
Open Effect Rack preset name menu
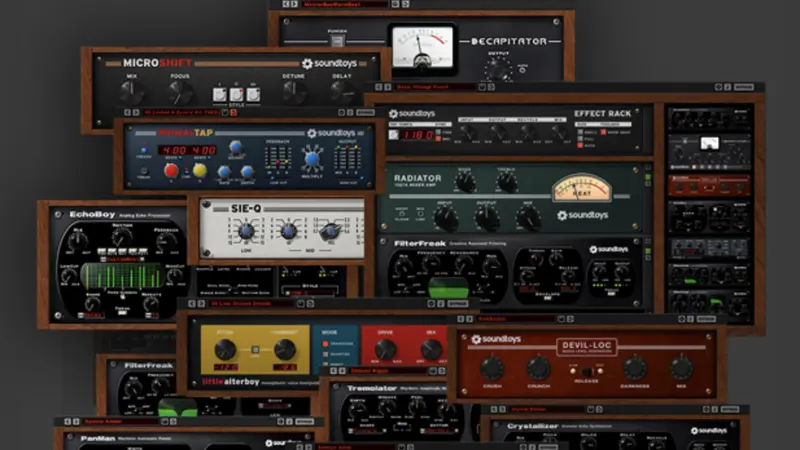click(x=435, y=87)
